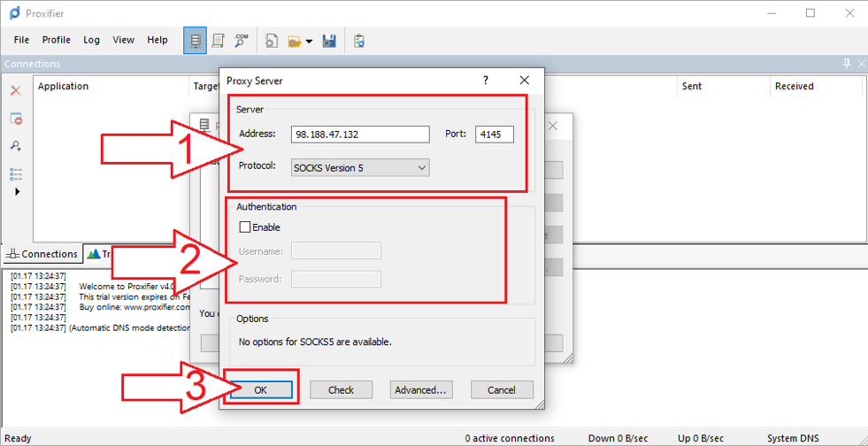Click the Check button
This screenshot has width=868, height=446.
tap(341, 389)
